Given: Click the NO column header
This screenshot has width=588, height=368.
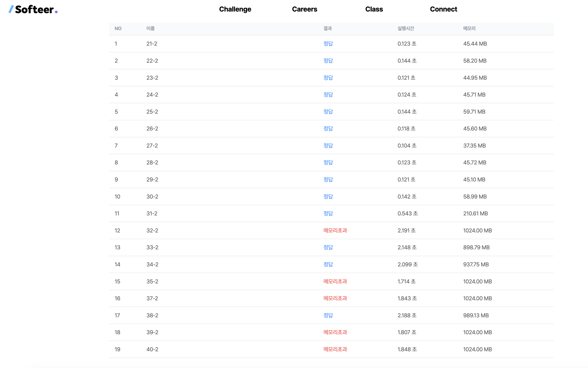Looking at the screenshot, I should (118, 28).
